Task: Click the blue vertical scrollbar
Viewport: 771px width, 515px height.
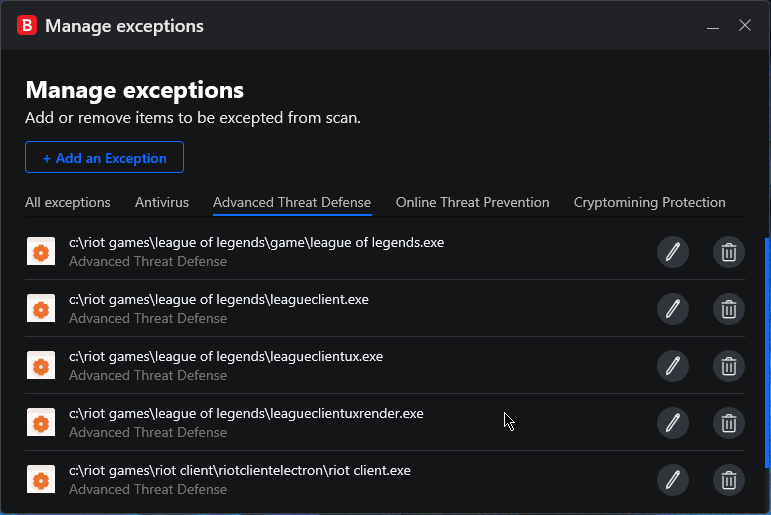Action: (x=767, y=353)
